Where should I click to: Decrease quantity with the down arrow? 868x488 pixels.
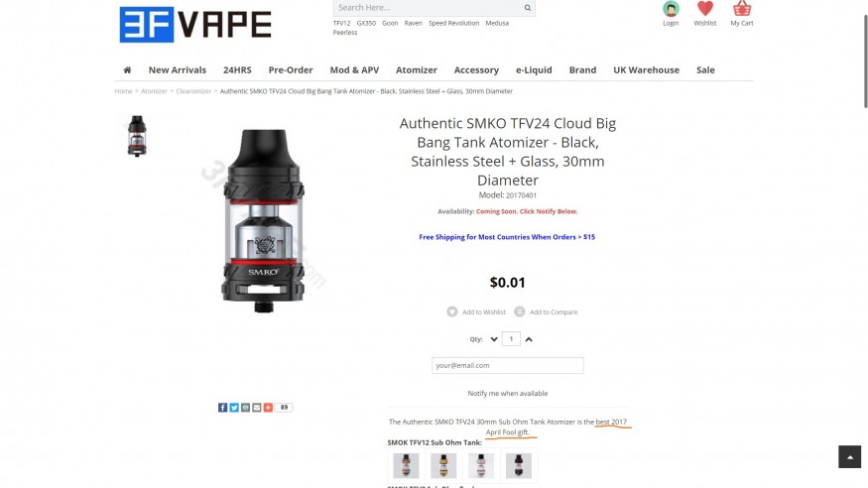click(494, 339)
